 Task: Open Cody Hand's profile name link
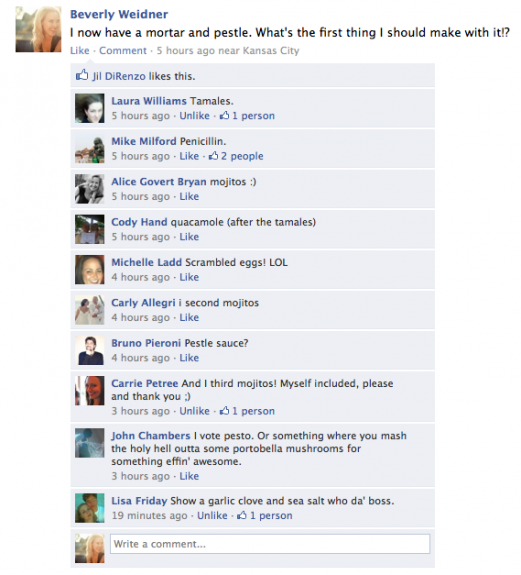coord(139,222)
